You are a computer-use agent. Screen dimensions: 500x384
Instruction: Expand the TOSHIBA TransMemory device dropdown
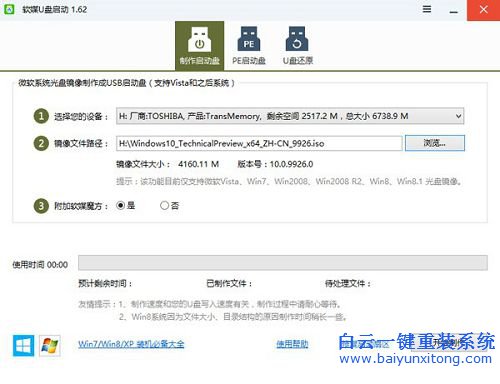(290, 116)
